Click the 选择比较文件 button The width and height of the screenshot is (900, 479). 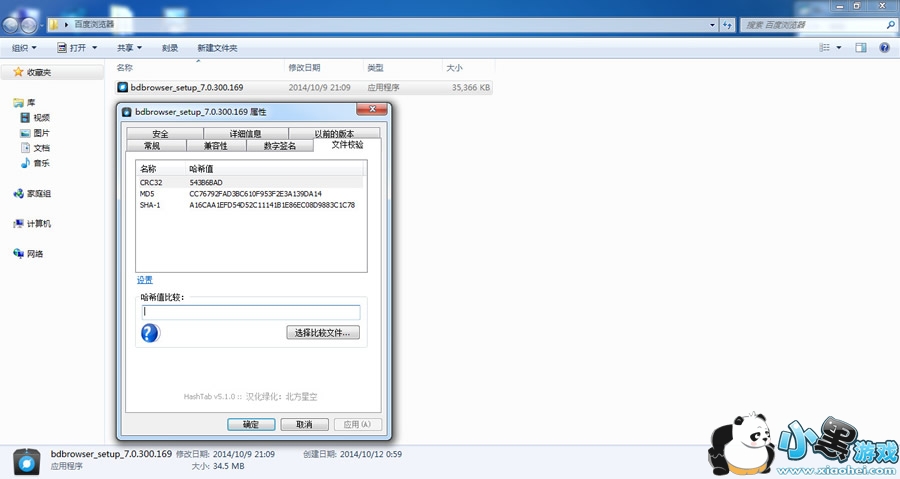(323, 333)
